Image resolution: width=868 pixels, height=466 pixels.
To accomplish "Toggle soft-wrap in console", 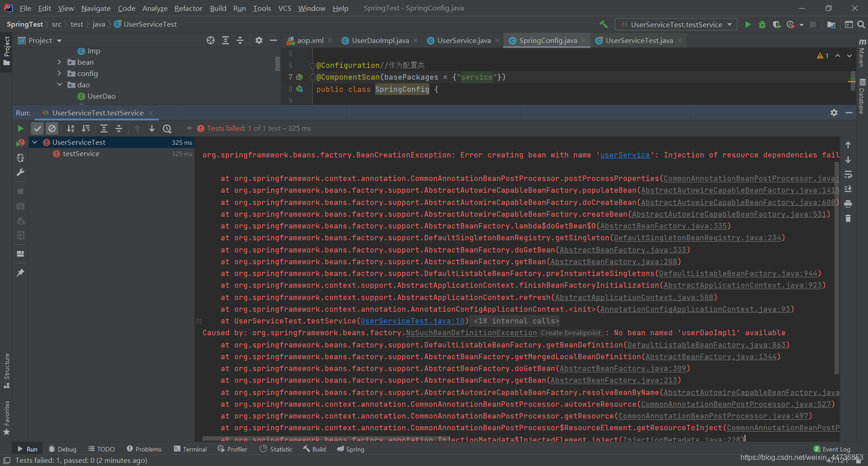I will point(848,174).
